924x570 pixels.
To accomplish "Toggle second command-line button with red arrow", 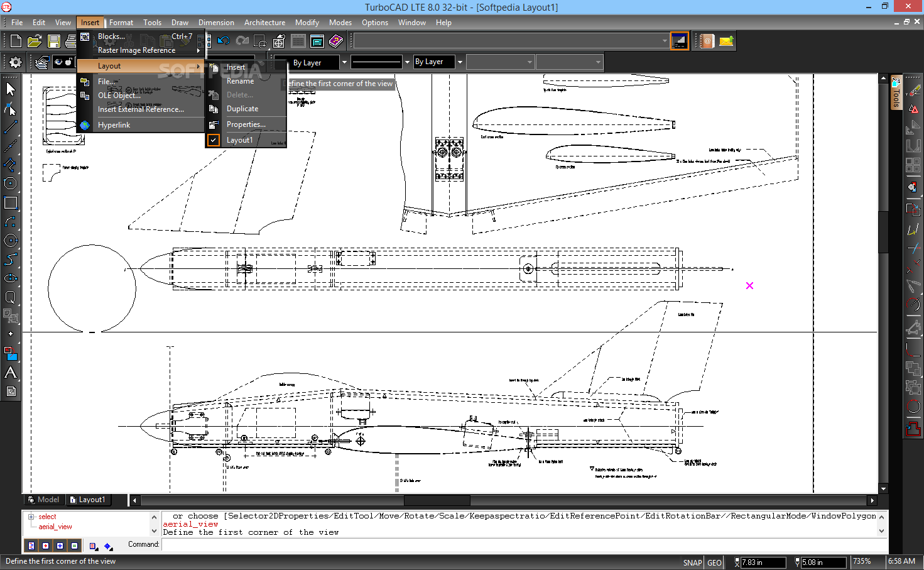I will [x=45, y=545].
